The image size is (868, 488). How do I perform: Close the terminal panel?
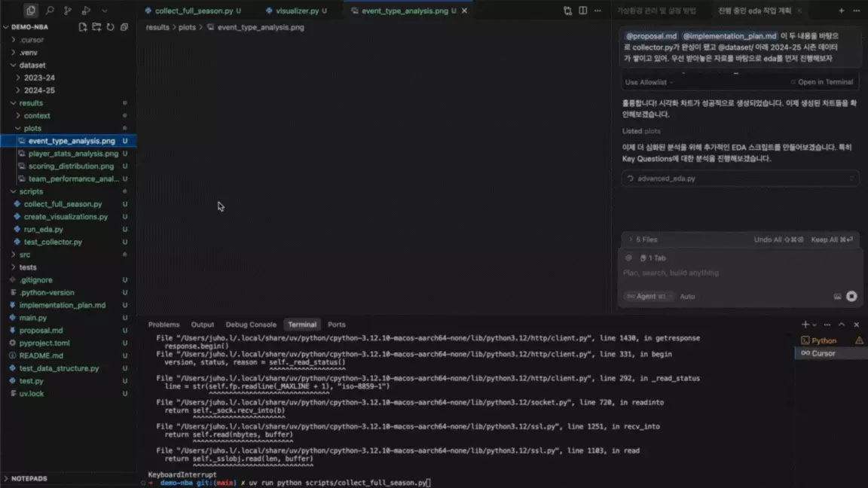[x=857, y=325]
